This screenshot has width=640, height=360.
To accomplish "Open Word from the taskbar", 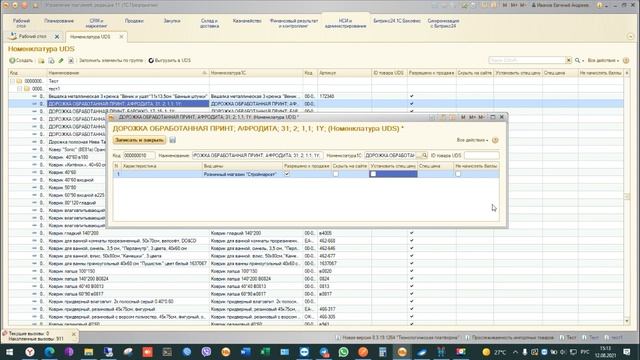I will click(245, 352).
